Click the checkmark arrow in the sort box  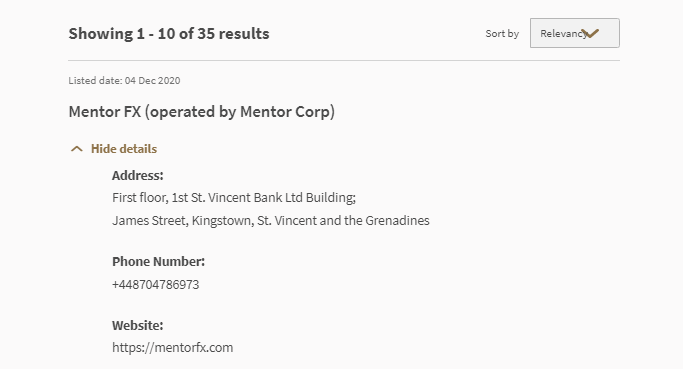[x=591, y=34]
